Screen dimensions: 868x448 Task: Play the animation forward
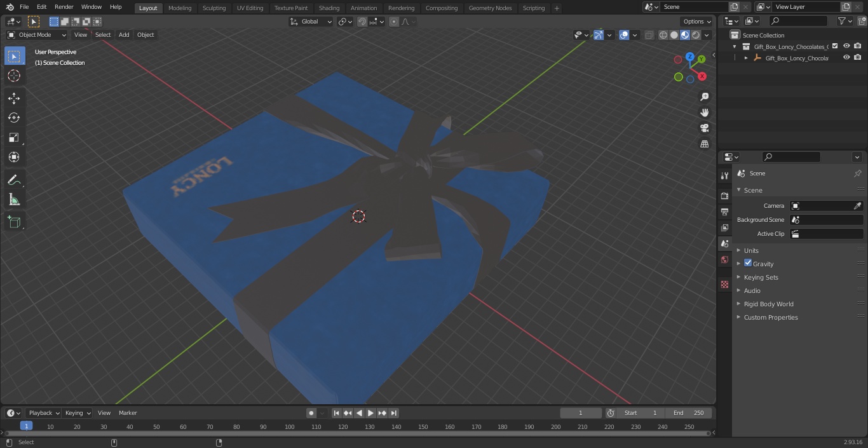370,413
